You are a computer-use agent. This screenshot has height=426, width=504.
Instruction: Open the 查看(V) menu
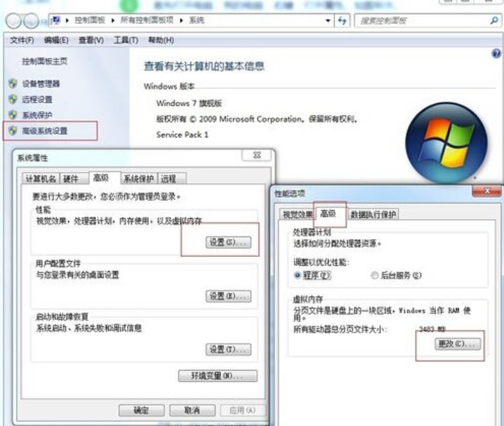tap(91, 40)
